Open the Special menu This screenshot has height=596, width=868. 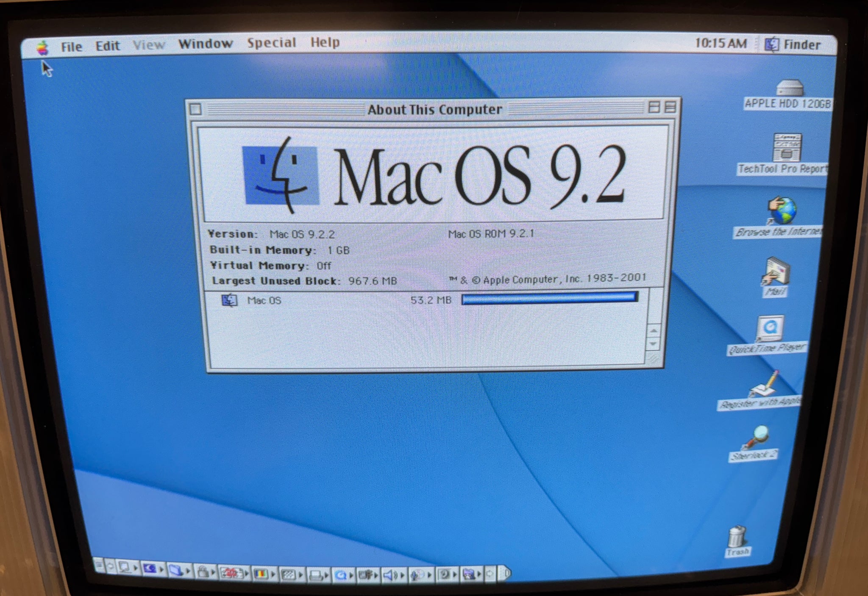(272, 42)
